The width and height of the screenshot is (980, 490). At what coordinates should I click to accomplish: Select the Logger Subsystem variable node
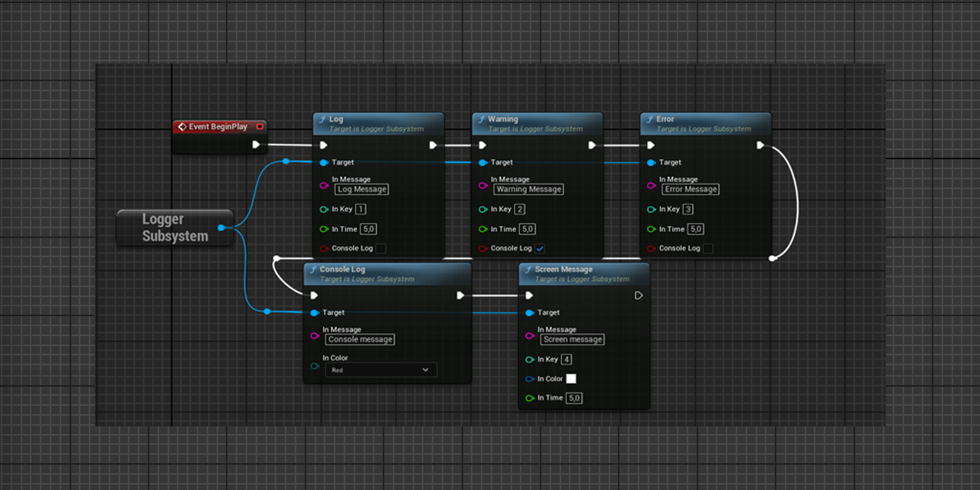click(x=175, y=227)
